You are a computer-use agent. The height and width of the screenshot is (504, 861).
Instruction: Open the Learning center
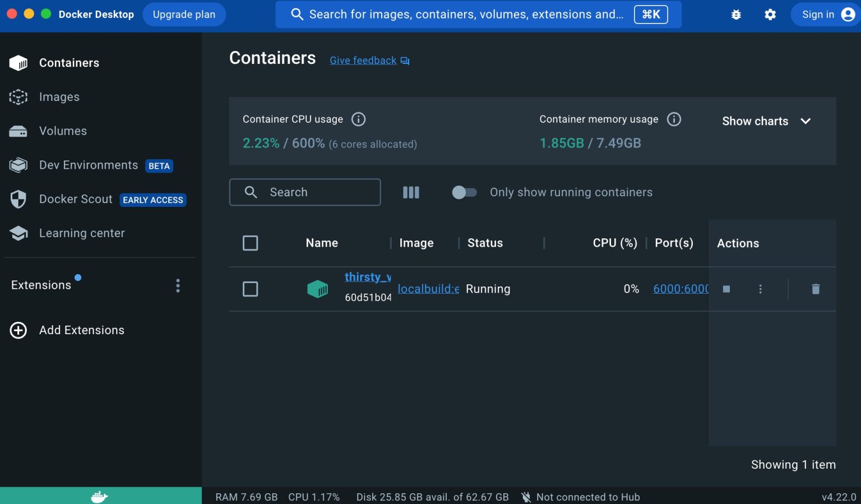tap(82, 233)
